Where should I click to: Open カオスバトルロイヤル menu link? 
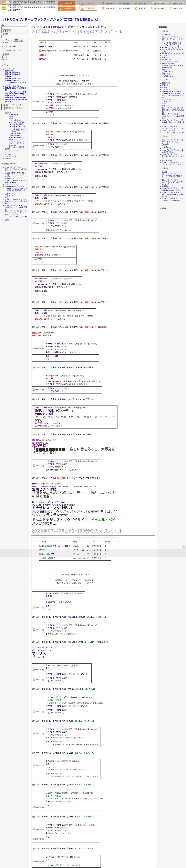(x=13, y=86)
